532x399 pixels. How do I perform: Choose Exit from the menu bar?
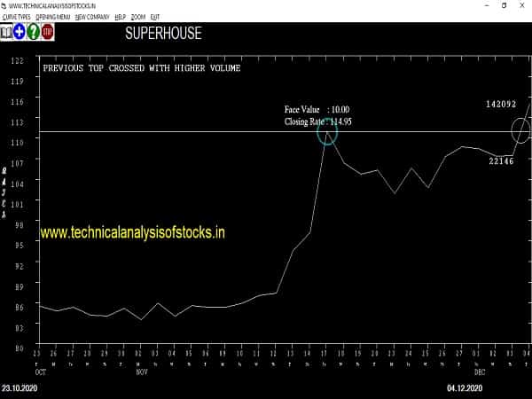point(156,17)
